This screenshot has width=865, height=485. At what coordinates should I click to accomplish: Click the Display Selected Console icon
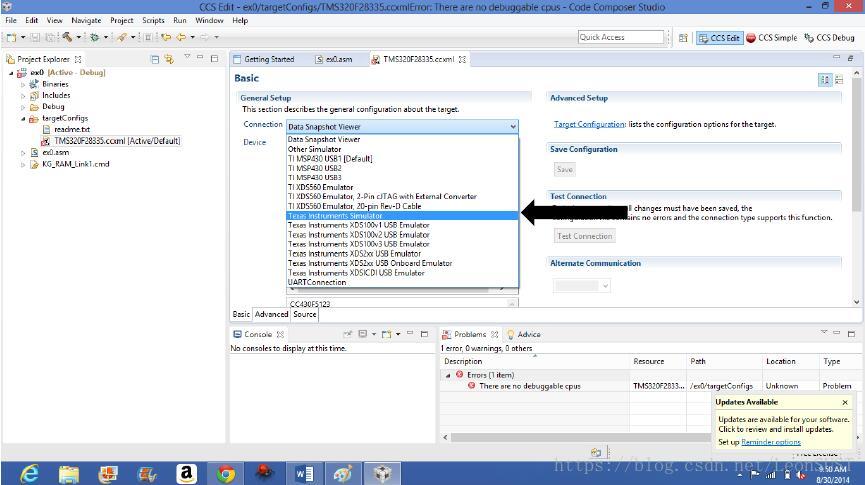coord(362,334)
